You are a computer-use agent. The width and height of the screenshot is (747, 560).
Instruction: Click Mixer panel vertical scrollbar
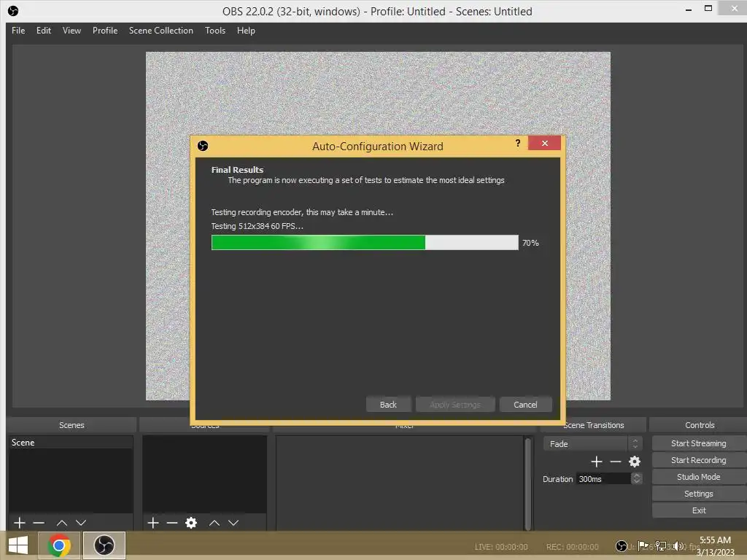pos(527,483)
